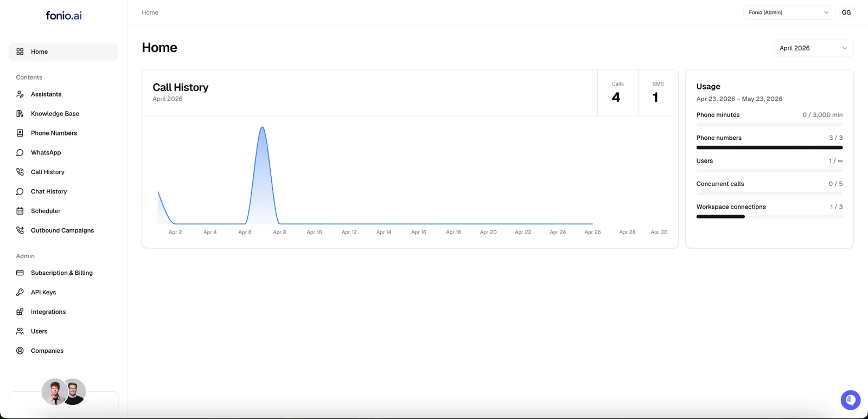
Task: Click the Chat History bubble icon
Action: (20, 191)
